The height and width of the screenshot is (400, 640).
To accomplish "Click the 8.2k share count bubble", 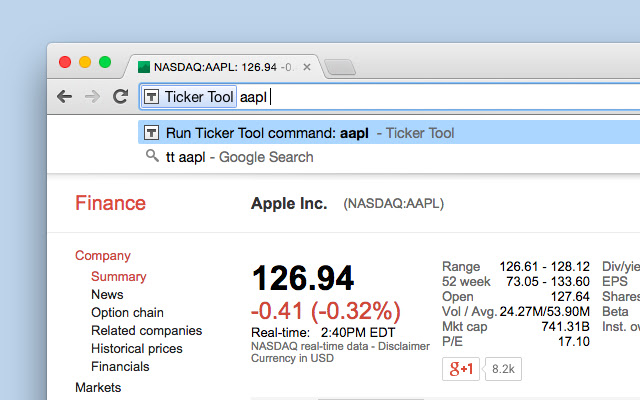I will (503, 369).
